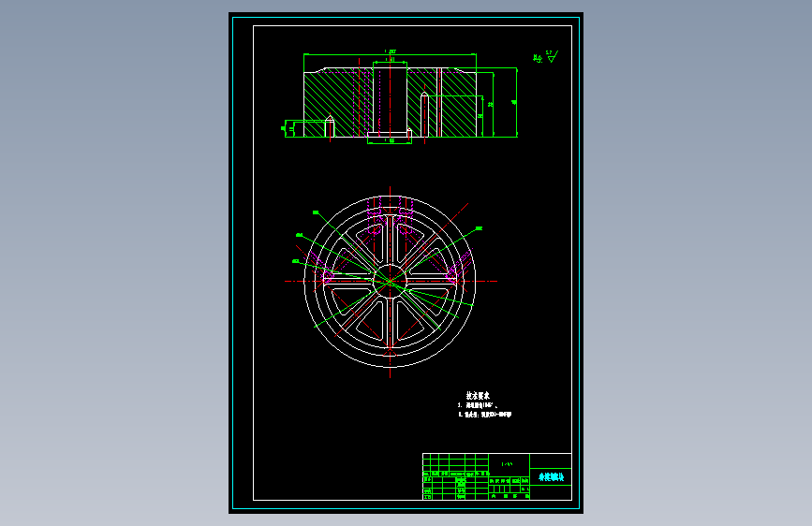The image size is (812, 526).
Task: Click the first numbered technical requirement line
Action: tap(478, 405)
